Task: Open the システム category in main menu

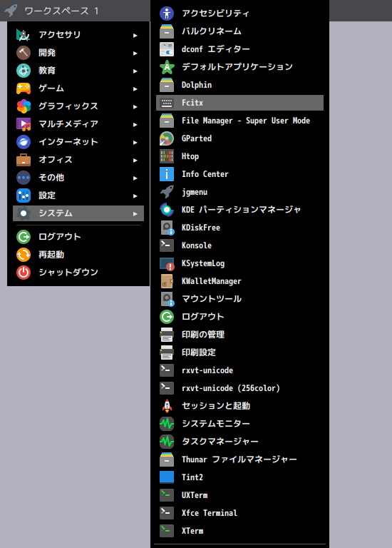Action: coord(78,213)
